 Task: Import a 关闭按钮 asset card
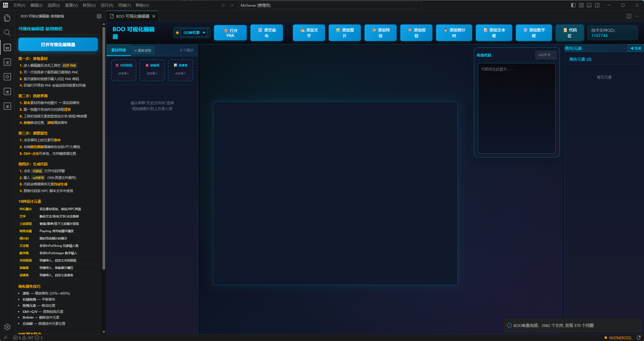coord(124,70)
